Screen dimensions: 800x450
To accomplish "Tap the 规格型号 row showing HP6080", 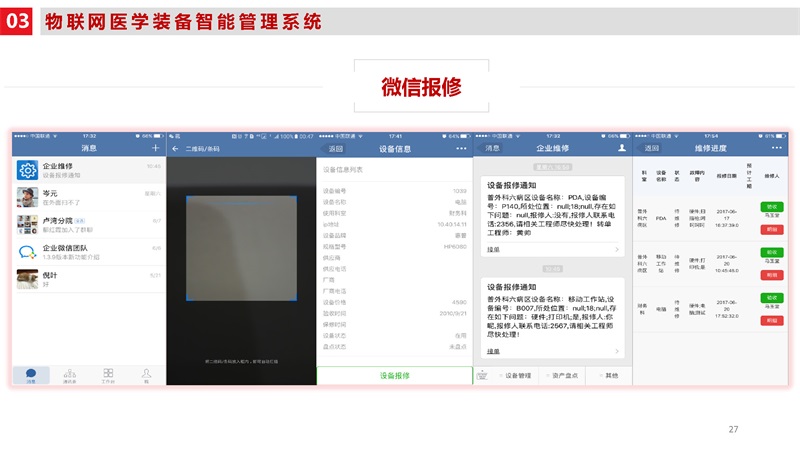I will 394,246.
